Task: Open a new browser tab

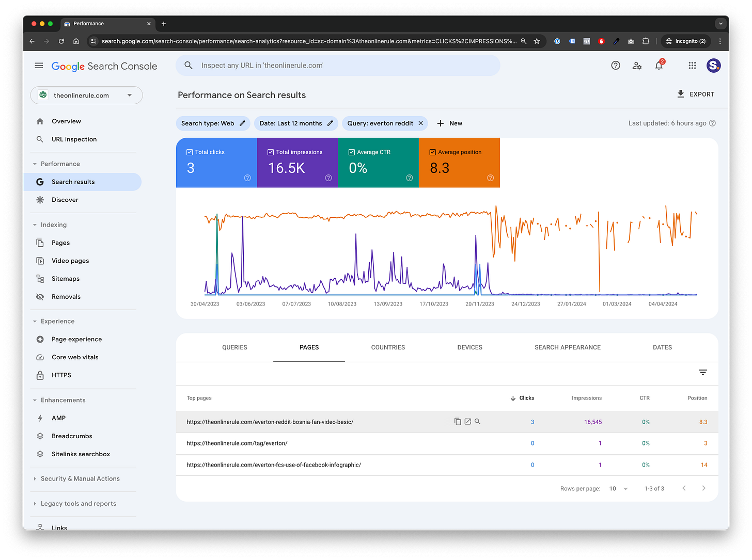Action: (x=164, y=24)
